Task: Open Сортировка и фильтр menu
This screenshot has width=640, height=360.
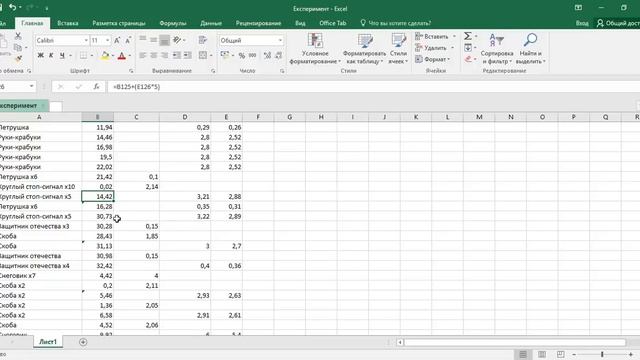Action: 497,48
